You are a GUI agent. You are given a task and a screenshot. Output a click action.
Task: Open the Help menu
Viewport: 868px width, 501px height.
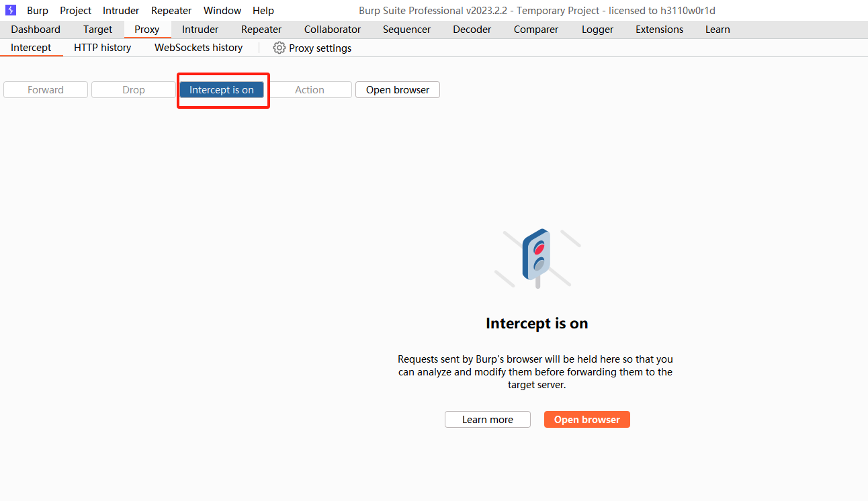pos(263,10)
